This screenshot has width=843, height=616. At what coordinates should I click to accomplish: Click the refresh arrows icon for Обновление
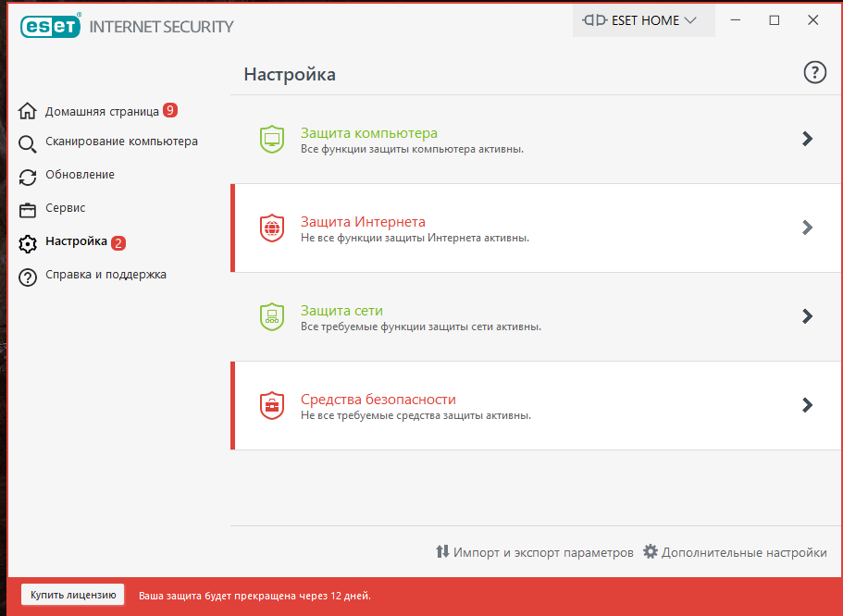click(28, 178)
